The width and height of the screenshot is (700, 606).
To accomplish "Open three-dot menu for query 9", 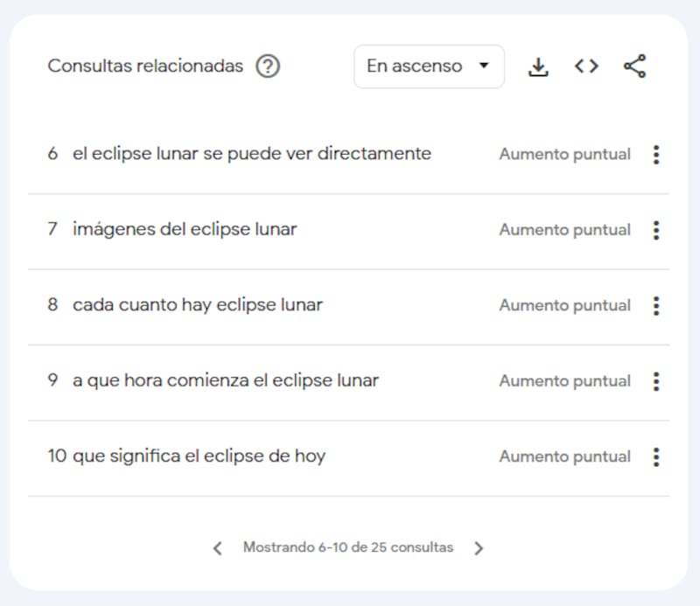I will (x=656, y=381).
